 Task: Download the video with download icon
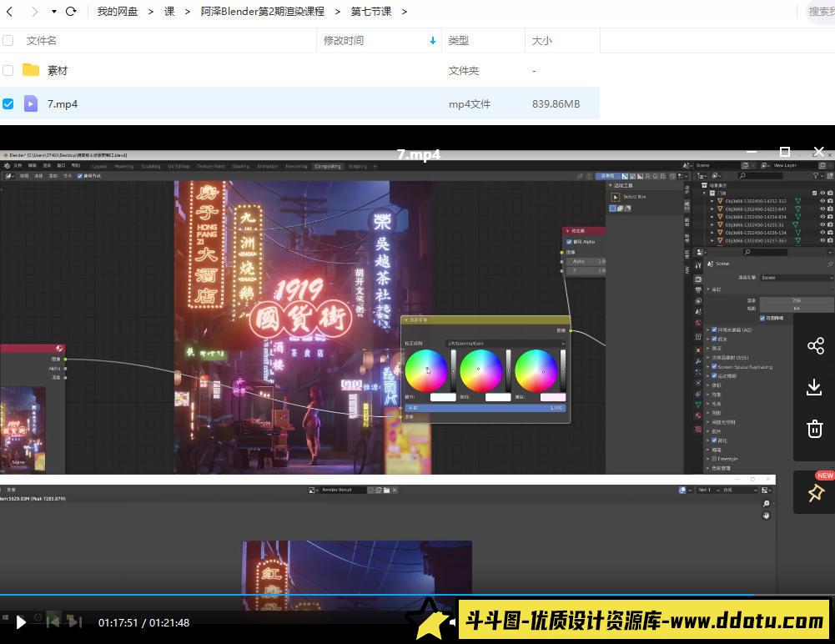tap(814, 387)
